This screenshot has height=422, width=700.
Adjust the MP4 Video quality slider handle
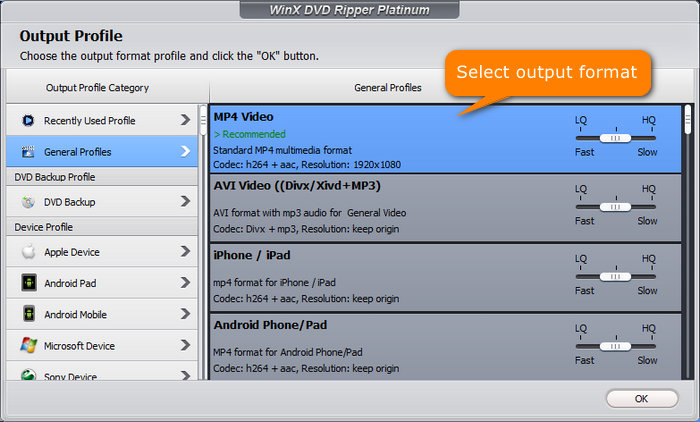[615, 138]
